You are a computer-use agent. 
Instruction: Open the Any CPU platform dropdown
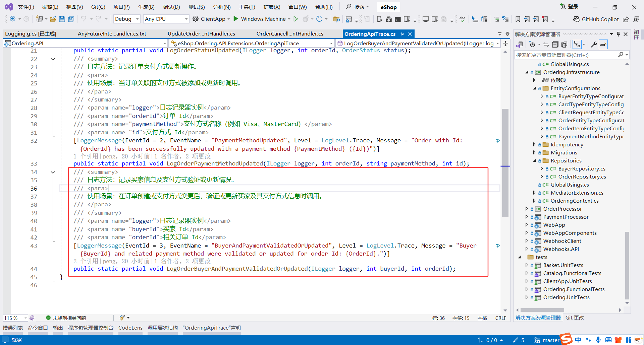(x=166, y=19)
